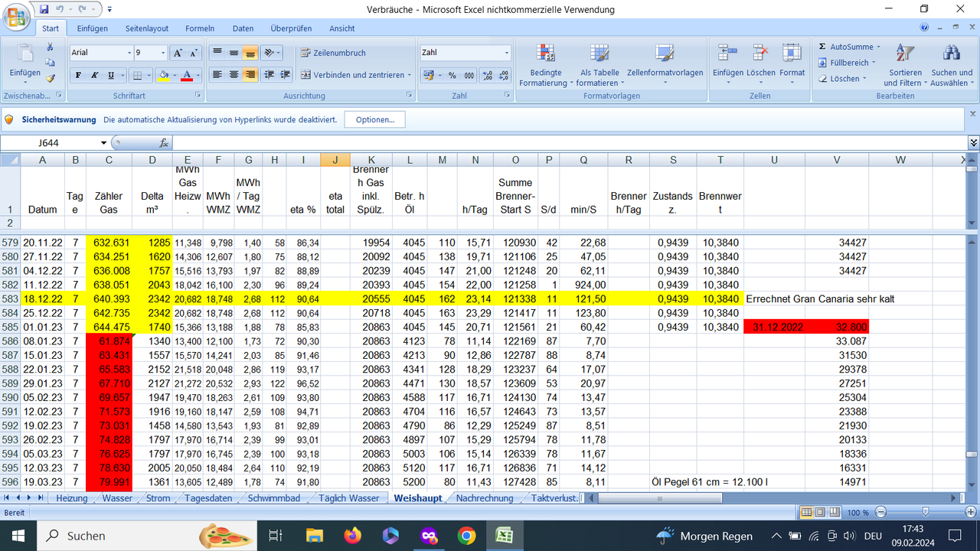Open the font color dropdown arrow
The image size is (980, 551).
point(198,75)
